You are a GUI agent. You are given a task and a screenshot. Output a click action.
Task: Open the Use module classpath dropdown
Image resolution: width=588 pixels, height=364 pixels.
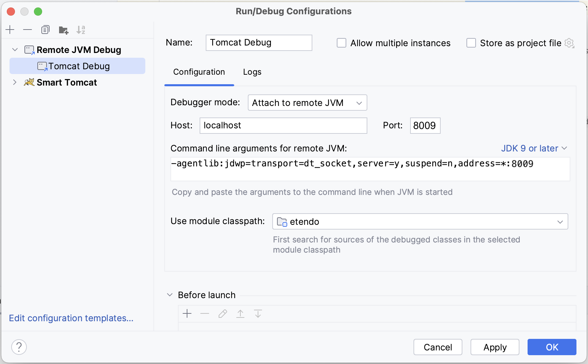coord(420,221)
